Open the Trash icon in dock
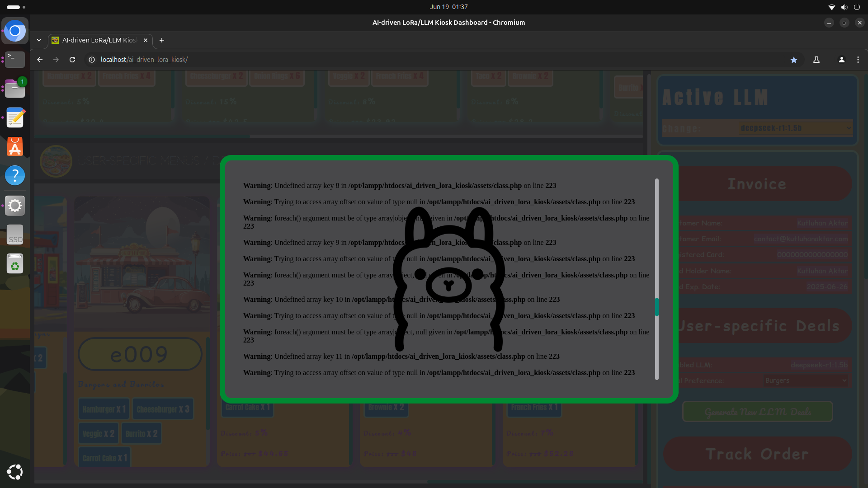The image size is (868, 488). coord(15,264)
